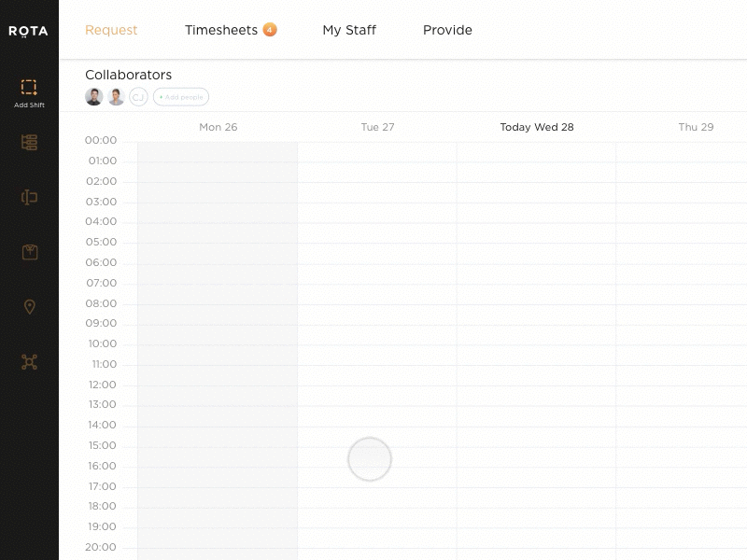
Task: Click the first collaborator avatar
Action: coord(93,96)
